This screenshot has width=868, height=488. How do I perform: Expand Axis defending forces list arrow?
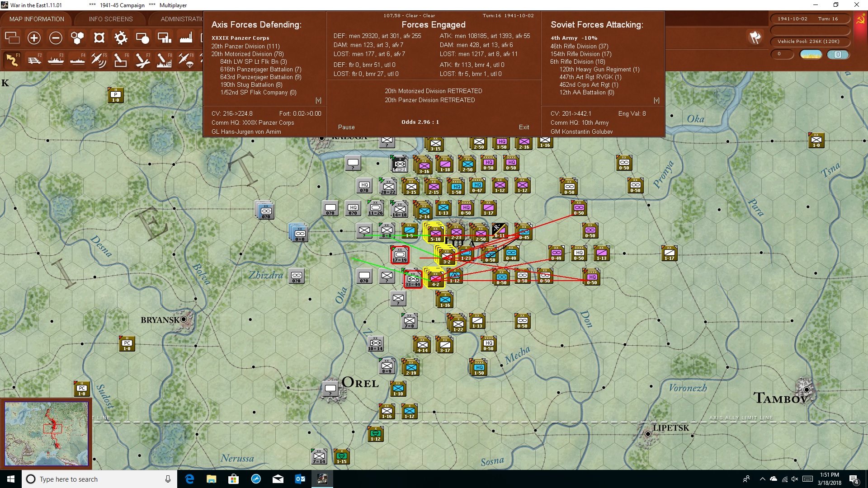click(318, 100)
